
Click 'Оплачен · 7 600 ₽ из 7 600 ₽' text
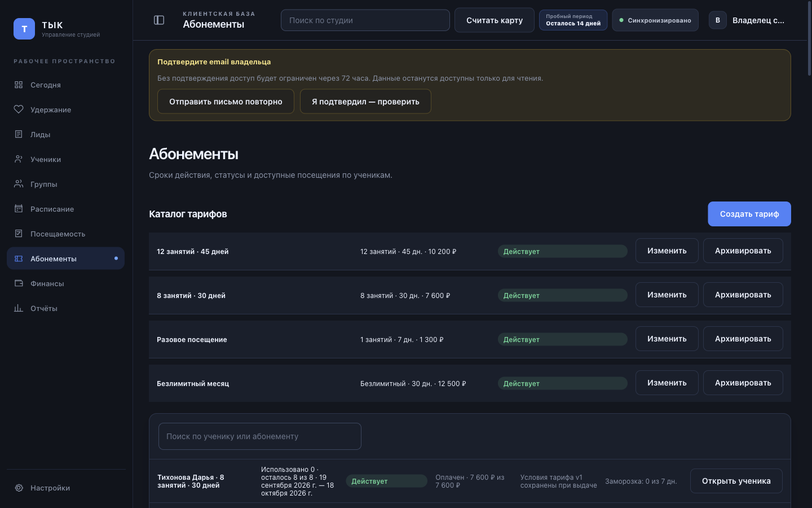pyautogui.click(x=471, y=481)
